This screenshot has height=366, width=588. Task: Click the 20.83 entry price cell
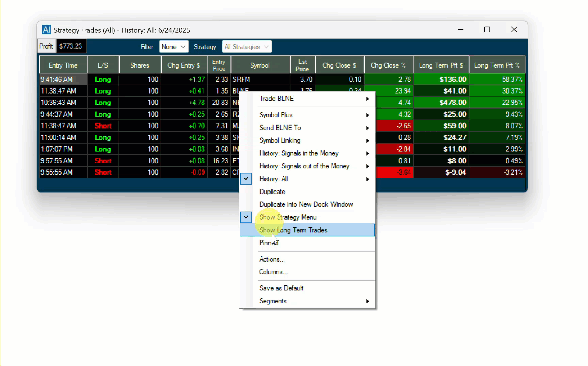(x=219, y=102)
